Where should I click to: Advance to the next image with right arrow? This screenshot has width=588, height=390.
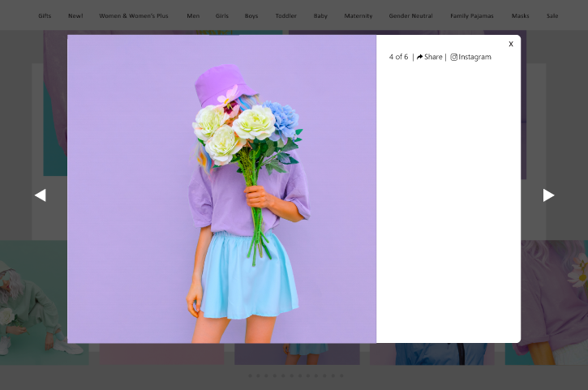[x=548, y=195]
